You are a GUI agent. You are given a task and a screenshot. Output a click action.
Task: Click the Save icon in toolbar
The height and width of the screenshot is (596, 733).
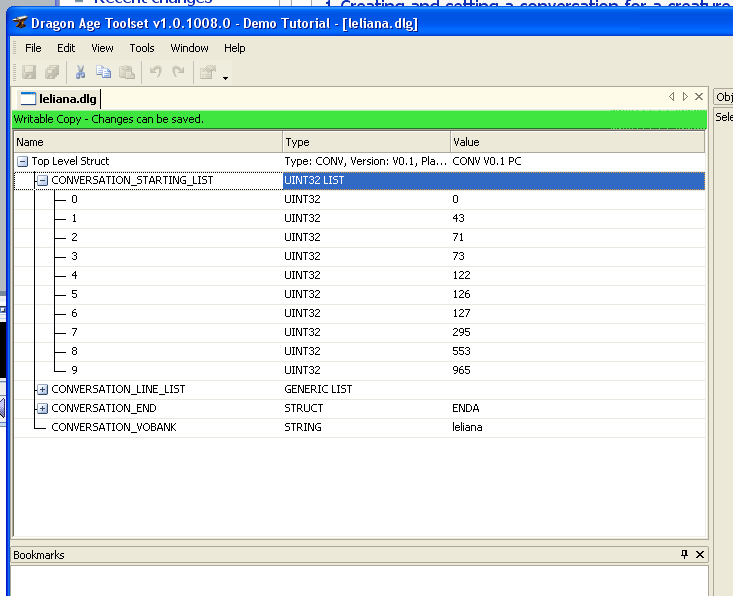(29, 72)
